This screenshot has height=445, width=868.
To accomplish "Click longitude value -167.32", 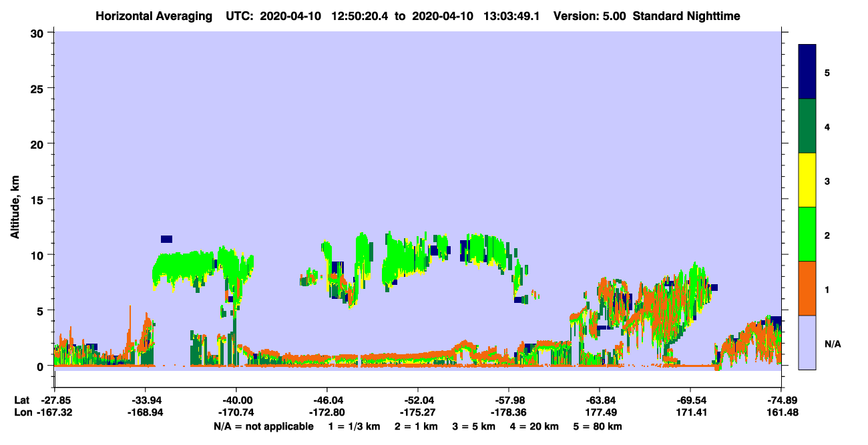I will point(54,413).
